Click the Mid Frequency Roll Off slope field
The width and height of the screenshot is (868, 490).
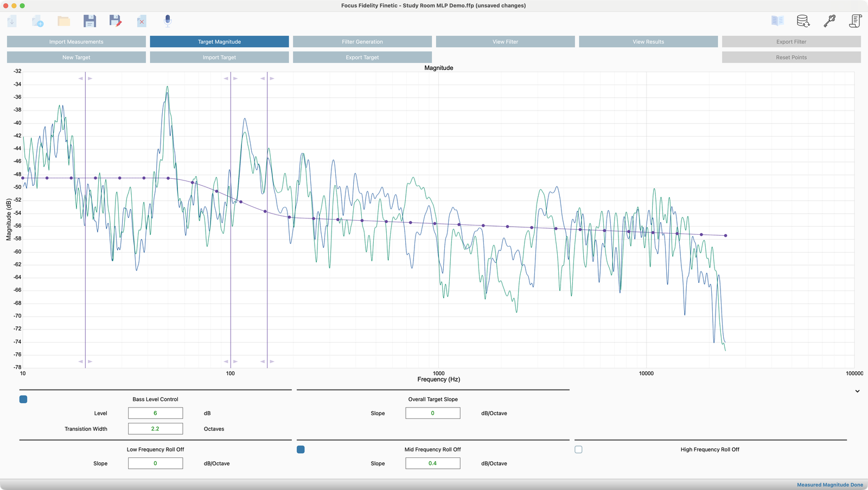433,463
